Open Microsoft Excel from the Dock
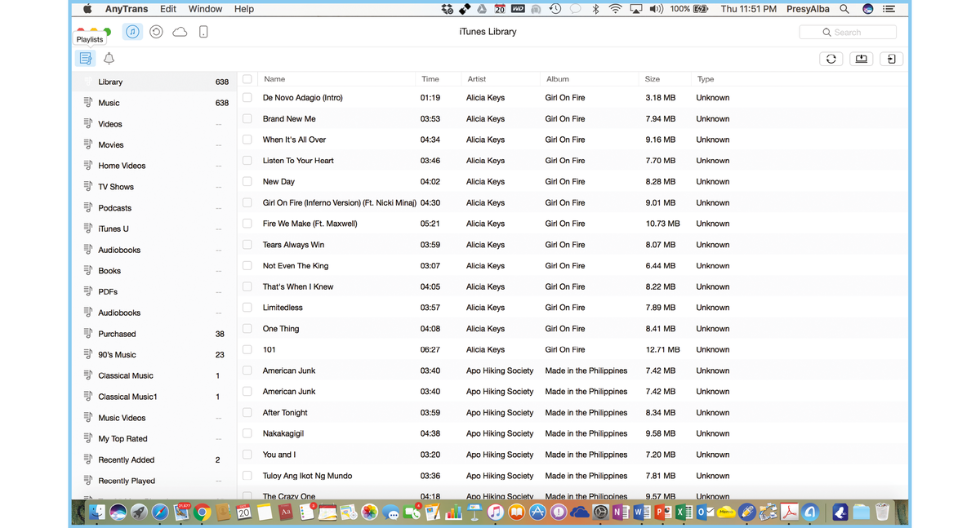The height and width of the screenshot is (528, 980). pyautogui.click(x=684, y=512)
